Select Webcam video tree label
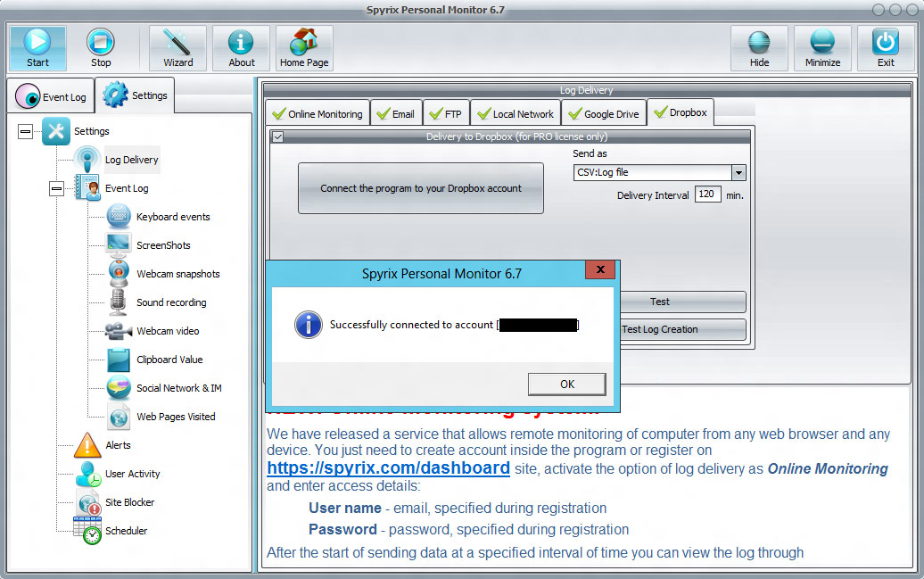Screen dimensions: 924x579 coord(168,331)
